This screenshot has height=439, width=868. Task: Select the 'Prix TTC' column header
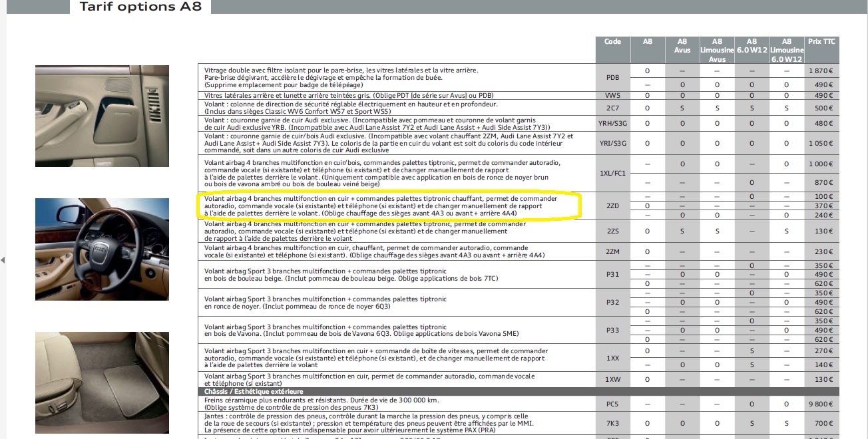[x=821, y=41]
